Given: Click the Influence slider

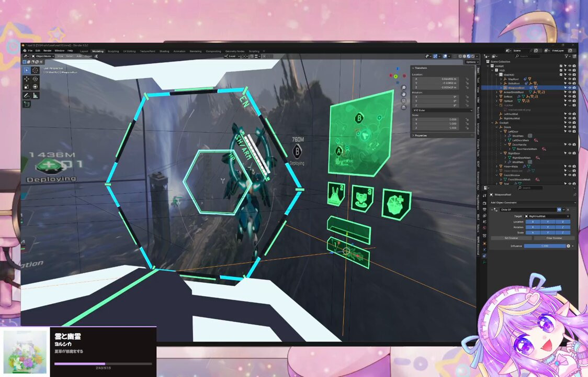Looking at the screenshot, I should point(545,246).
